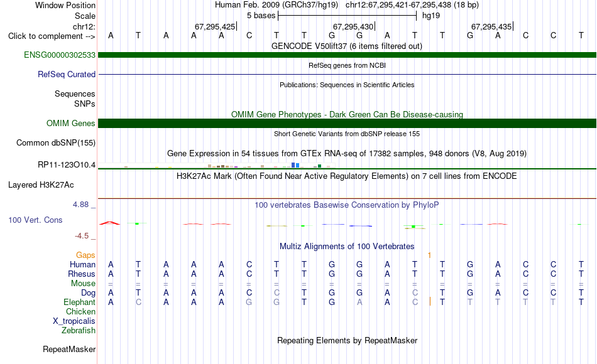Click the 67,295,425 position marker
This screenshot has width=597, height=364.
tap(215, 26)
